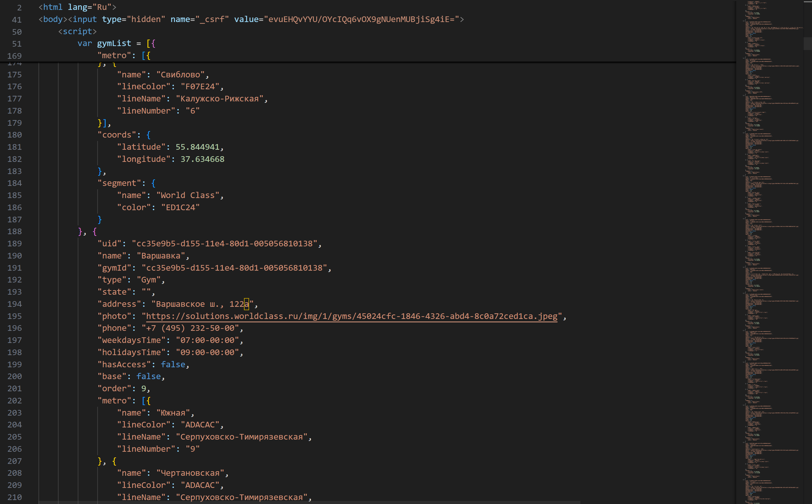Jump to sticky line 'var gymList'

coord(113,43)
